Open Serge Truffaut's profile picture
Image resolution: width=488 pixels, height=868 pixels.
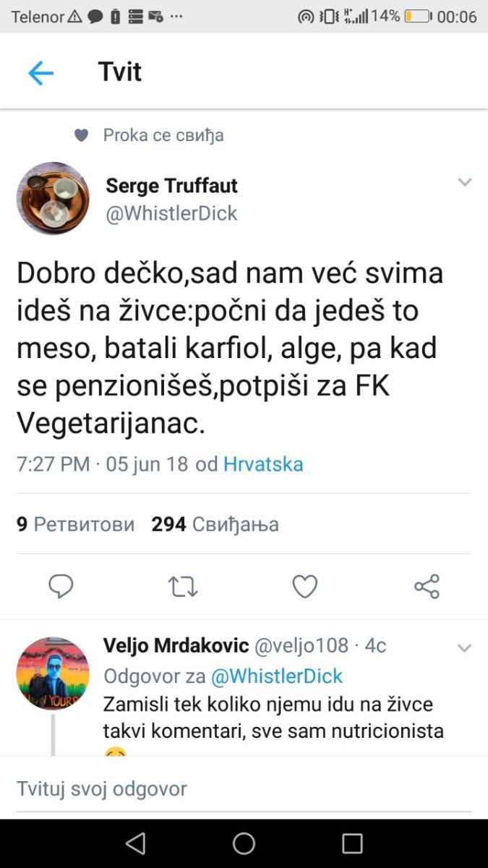(x=53, y=198)
